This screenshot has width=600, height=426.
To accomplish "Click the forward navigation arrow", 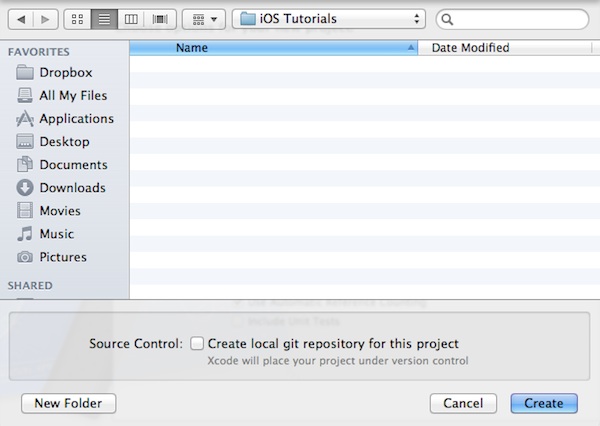I will pyautogui.click(x=46, y=19).
